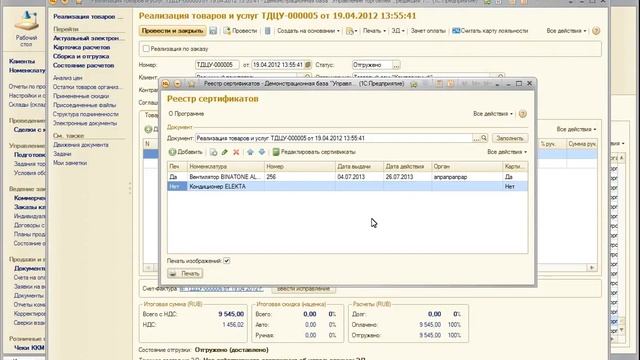Viewport: 640px width, 360px height.
Task: Open Структура подчиненности navigation item
Action: [85, 114]
